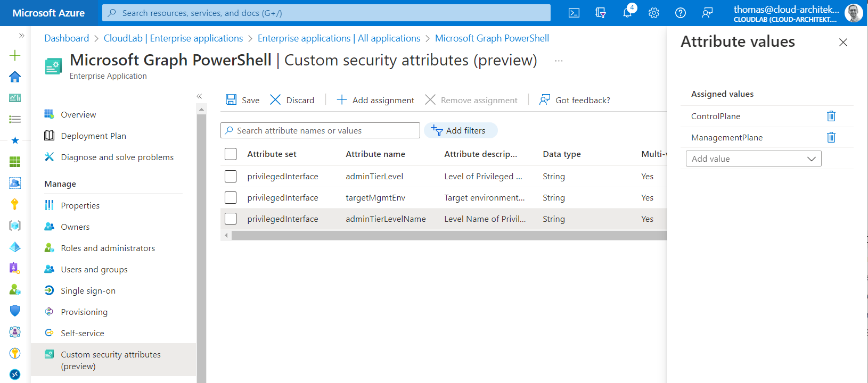
Task: Click ControlPlane assigned value text
Action: point(715,116)
